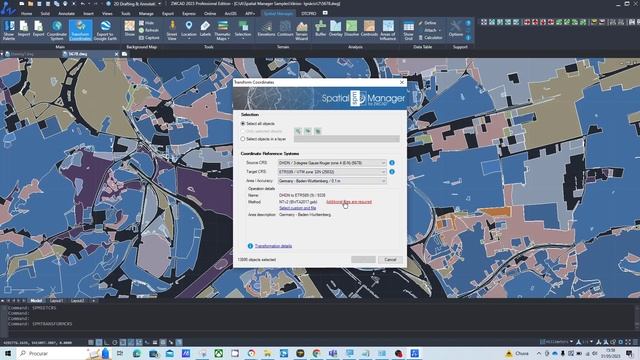This screenshot has width=640, height=360.
Task: Click the taskbar search box
Action: point(57,353)
